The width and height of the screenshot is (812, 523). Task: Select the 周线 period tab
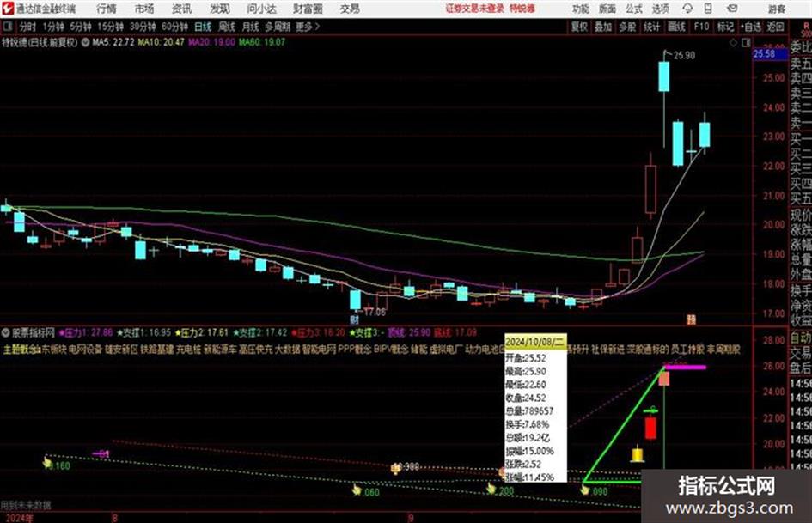point(227,27)
